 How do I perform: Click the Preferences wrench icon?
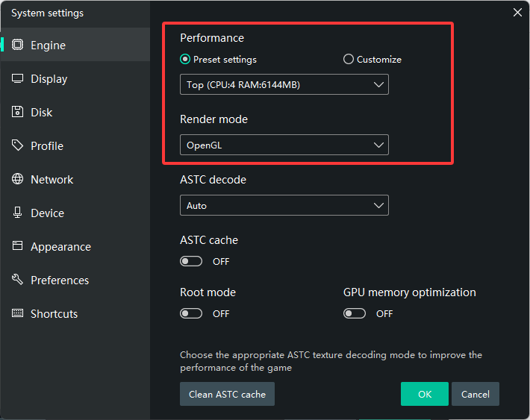17,280
